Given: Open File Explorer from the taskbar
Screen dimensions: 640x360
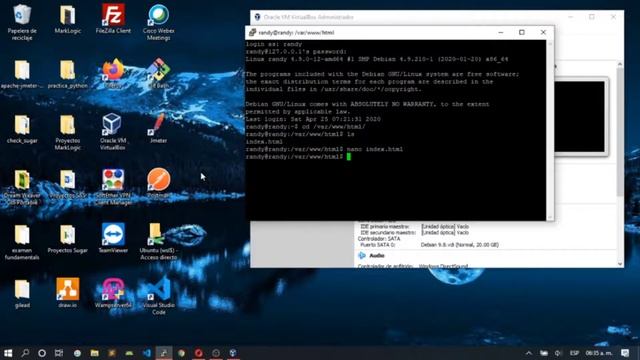Looking at the screenshot, I should [x=94, y=353].
